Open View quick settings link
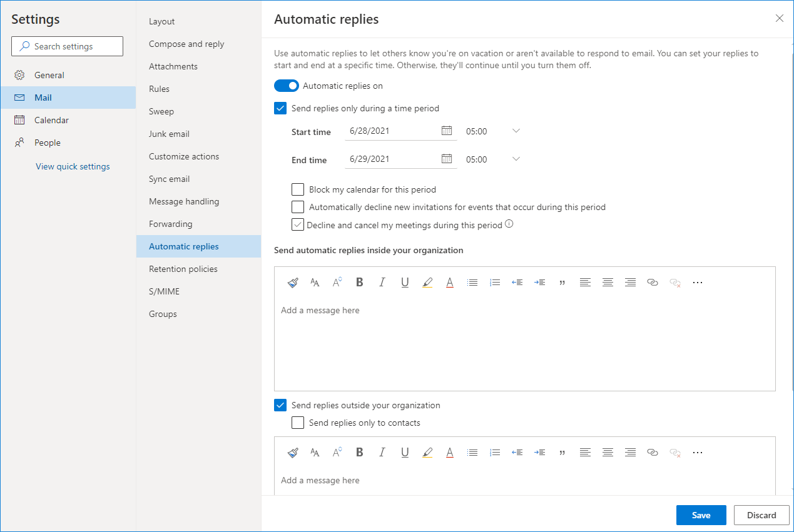This screenshot has height=532, width=794. (73, 166)
